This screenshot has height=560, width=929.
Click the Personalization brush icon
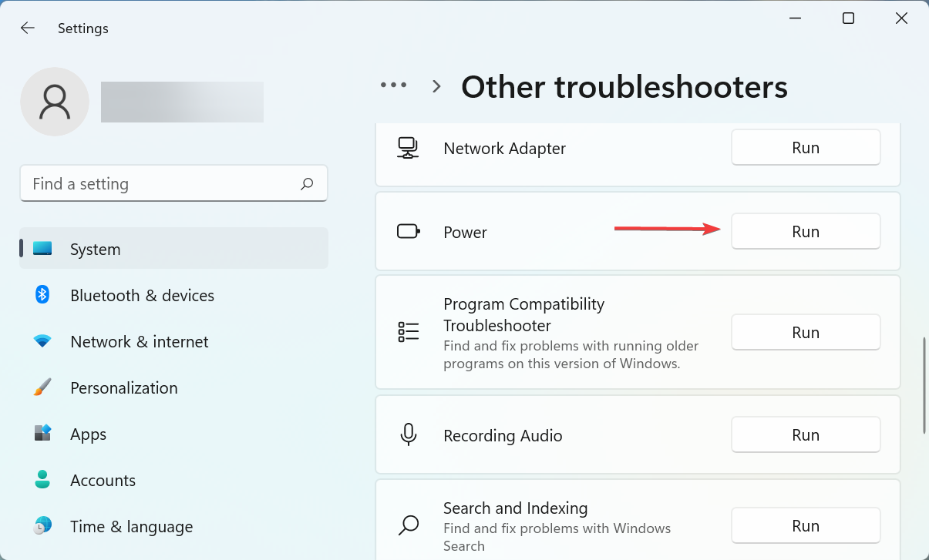tap(41, 387)
